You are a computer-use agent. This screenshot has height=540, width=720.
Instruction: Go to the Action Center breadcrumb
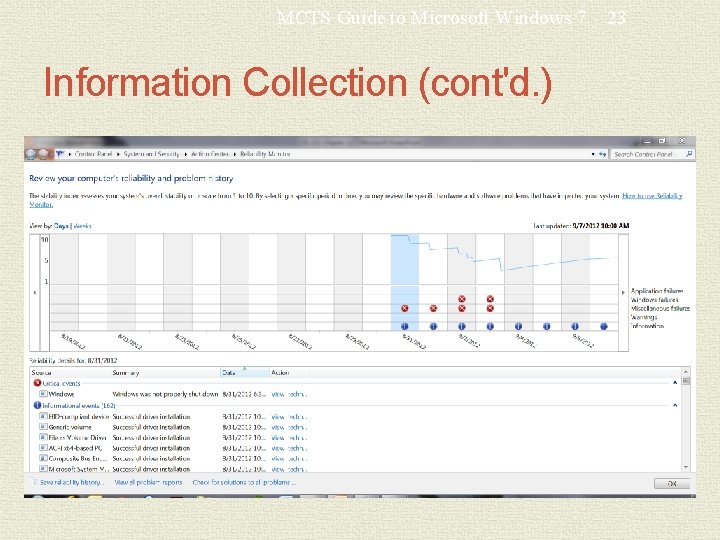click(x=210, y=154)
